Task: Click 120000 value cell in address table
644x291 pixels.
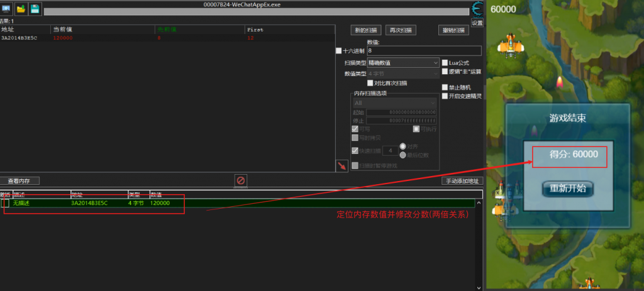Action: (x=160, y=203)
